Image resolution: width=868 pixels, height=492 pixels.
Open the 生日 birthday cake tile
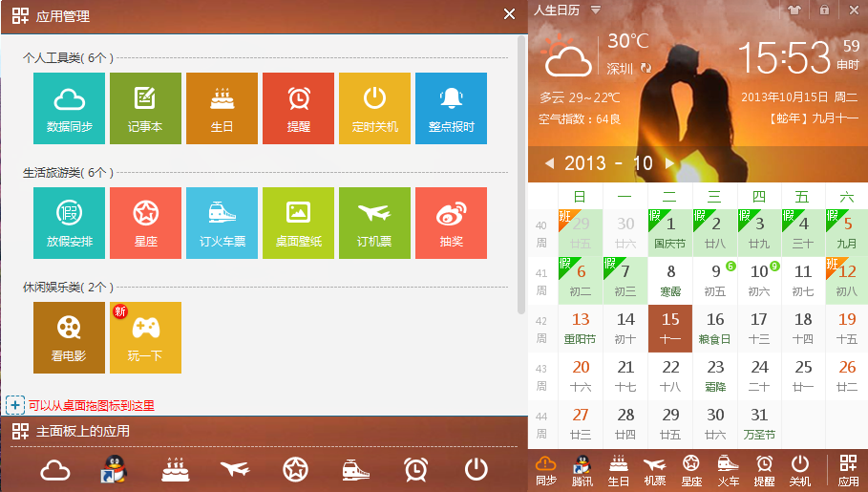(222, 108)
